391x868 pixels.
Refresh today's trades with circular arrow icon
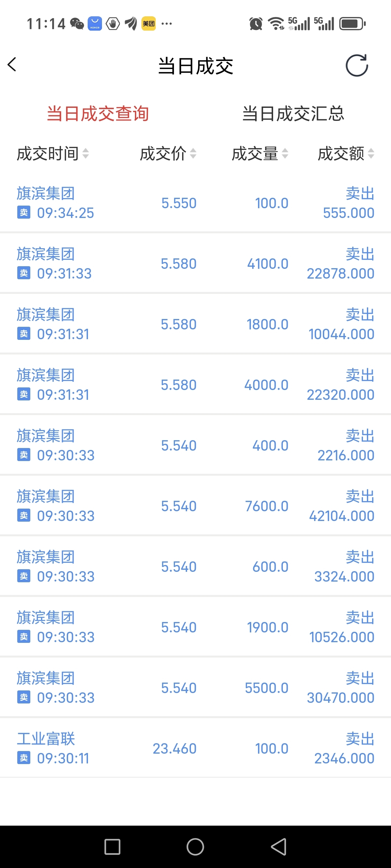pos(357,65)
